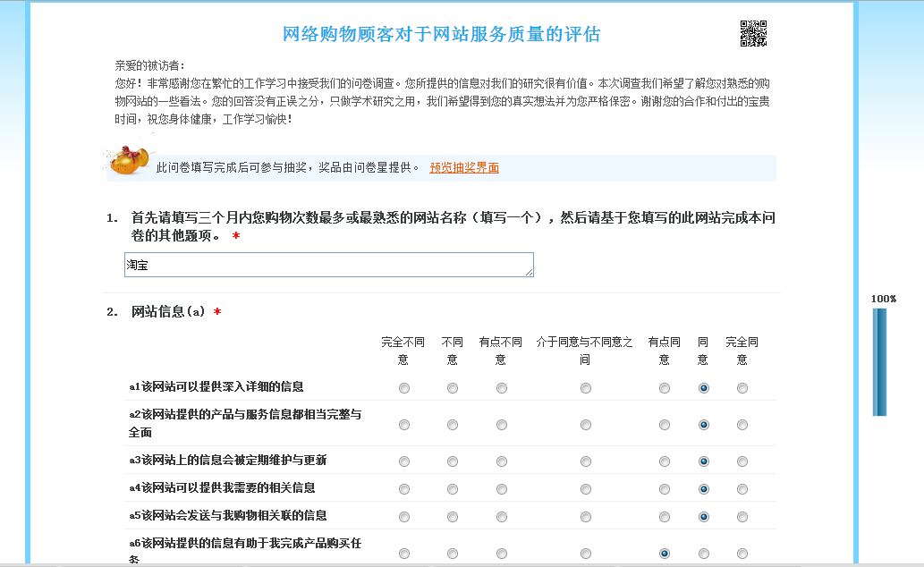This screenshot has width=924, height=567.
Task: Select 不同意 for a2 row
Action: click(x=453, y=425)
